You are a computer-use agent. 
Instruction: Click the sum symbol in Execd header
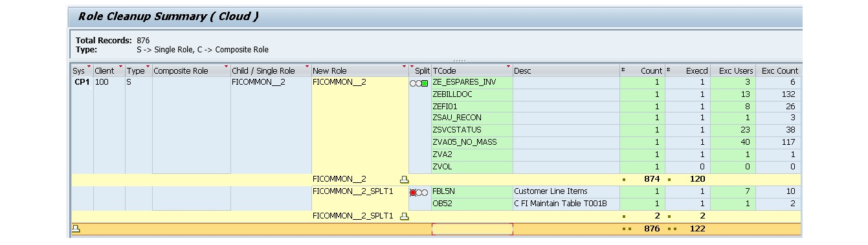668,69
